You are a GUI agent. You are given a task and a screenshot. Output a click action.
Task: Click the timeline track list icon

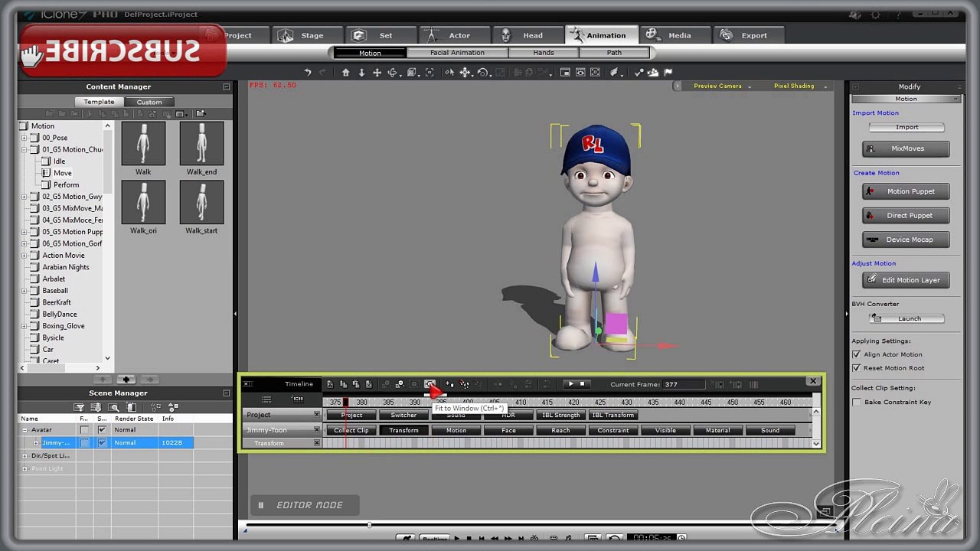pos(266,399)
